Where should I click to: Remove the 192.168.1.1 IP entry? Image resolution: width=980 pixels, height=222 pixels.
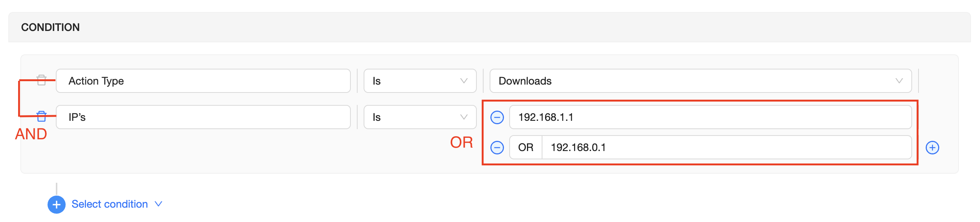coord(497,117)
